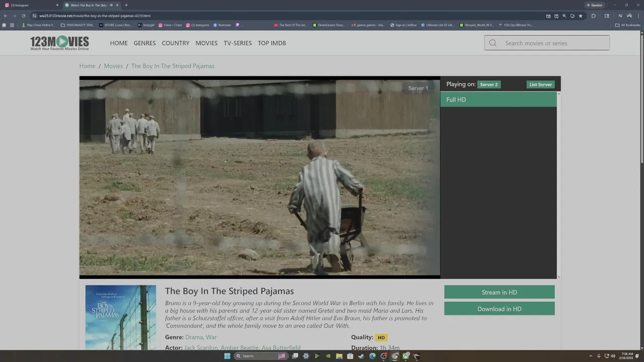Click the Server 2 badge
The width and height of the screenshot is (644, 362).
pos(489,84)
